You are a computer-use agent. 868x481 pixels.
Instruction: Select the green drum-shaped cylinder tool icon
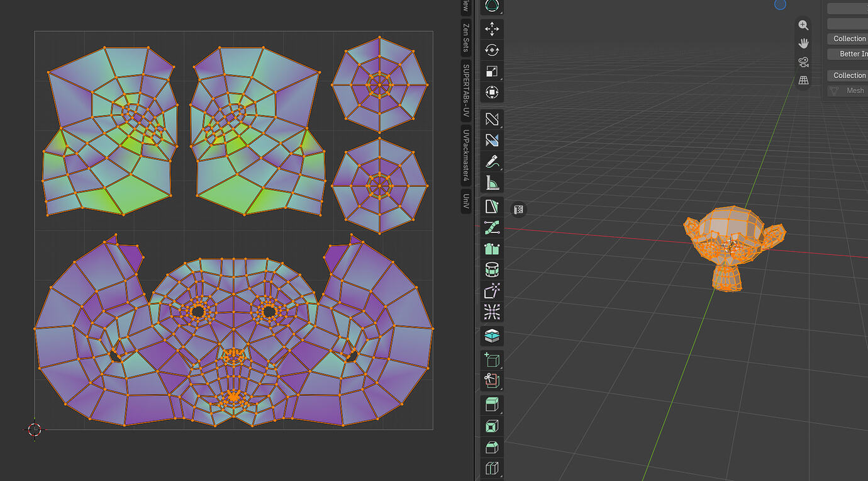(x=492, y=270)
